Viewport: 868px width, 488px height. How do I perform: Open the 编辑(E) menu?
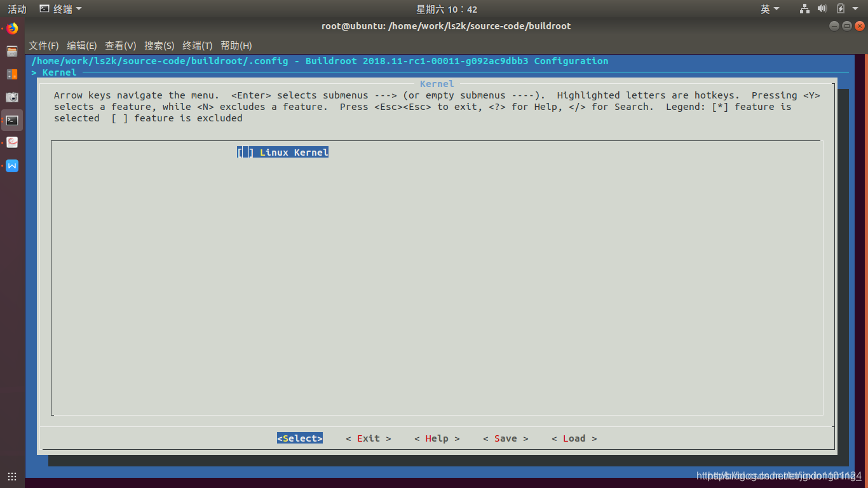click(x=82, y=46)
